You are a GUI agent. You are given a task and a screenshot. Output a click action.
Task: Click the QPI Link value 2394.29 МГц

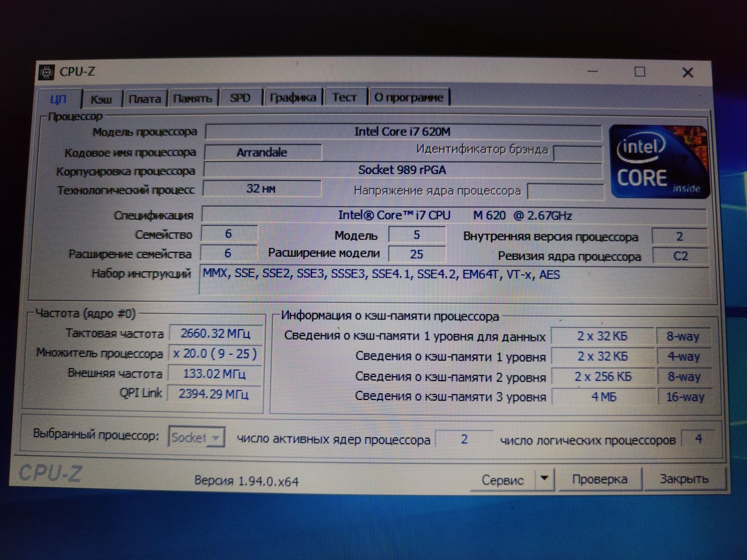pos(214,394)
